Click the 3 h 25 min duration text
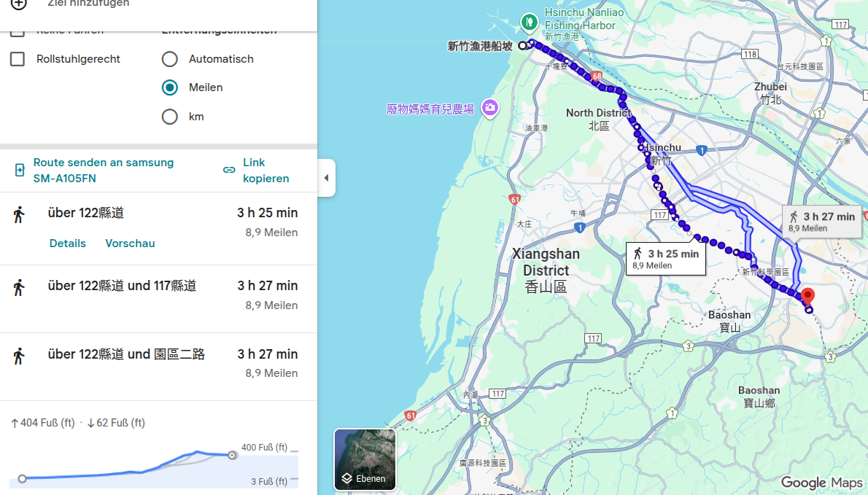The image size is (868, 495). [x=268, y=213]
